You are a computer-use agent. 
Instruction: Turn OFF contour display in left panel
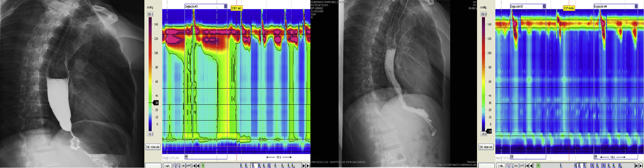tap(188, 166)
